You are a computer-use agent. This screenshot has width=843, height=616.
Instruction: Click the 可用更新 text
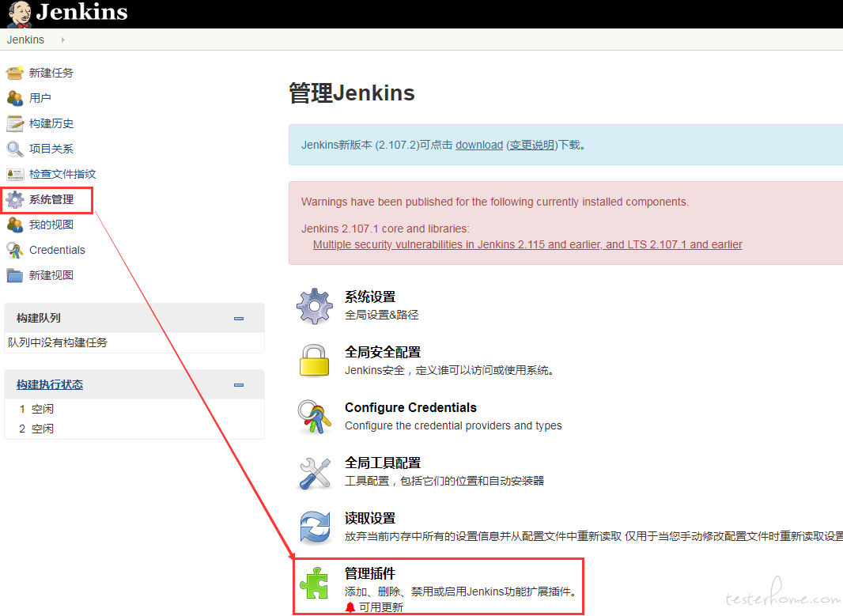pos(380,607)
